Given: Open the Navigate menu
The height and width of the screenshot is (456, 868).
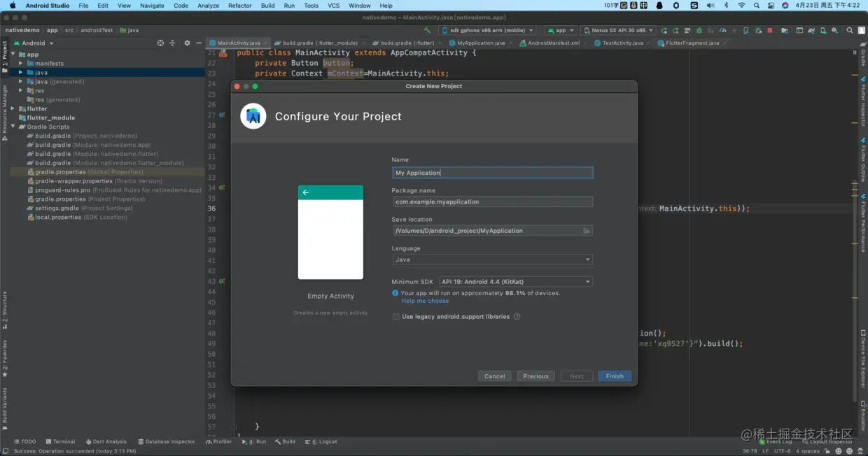Looking at the screenshot, I should pos(152,6).
